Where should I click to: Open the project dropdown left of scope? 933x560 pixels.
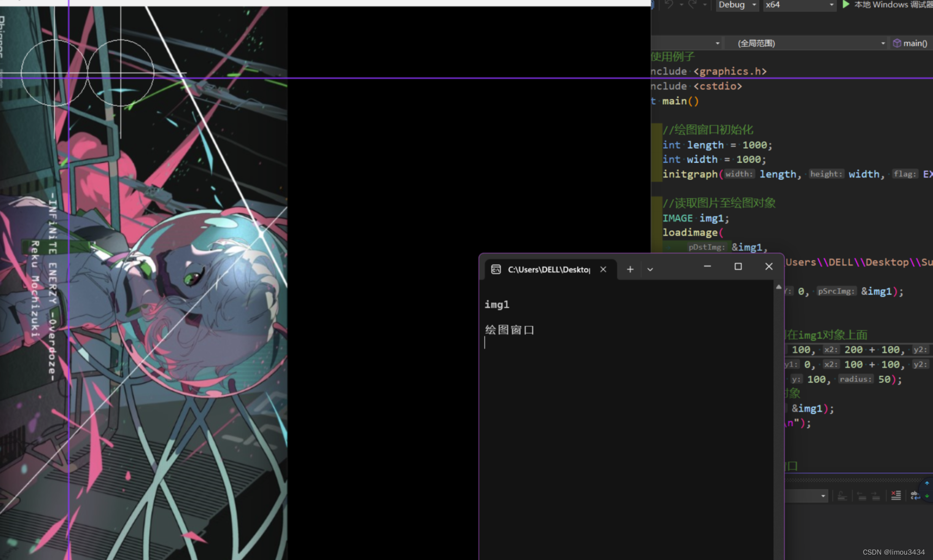[x=687, y=43]
